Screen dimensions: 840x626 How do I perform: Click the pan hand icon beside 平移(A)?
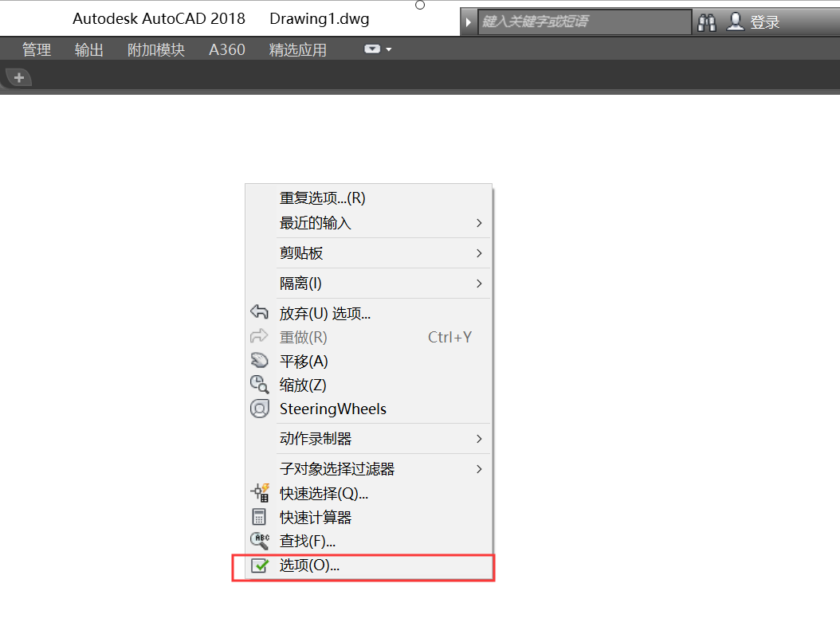259,361
